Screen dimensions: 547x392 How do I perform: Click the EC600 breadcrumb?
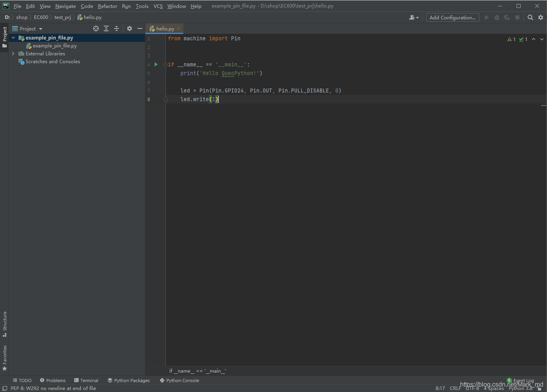pos(41,17)
